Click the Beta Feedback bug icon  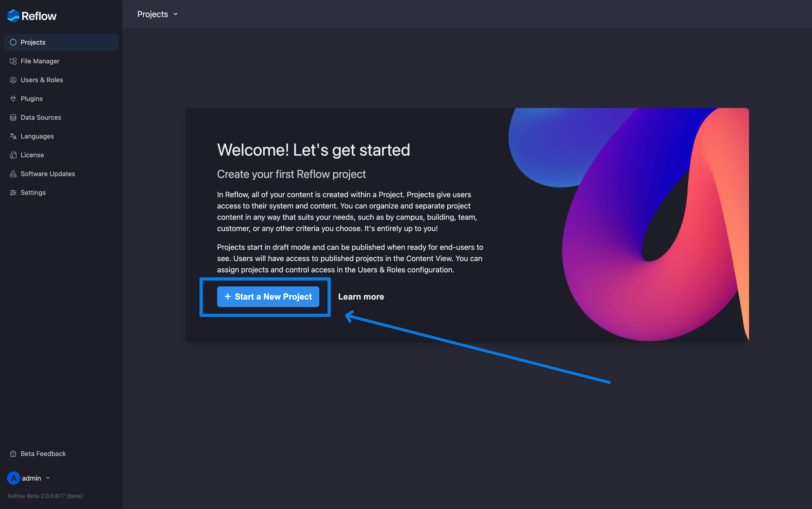[13, 454]
